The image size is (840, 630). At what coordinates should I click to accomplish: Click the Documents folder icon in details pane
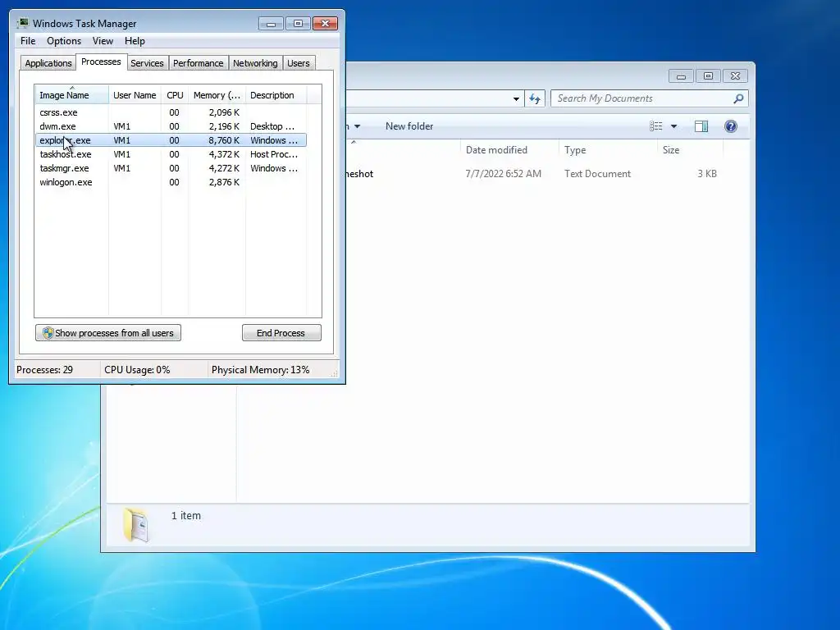[136, 524]
